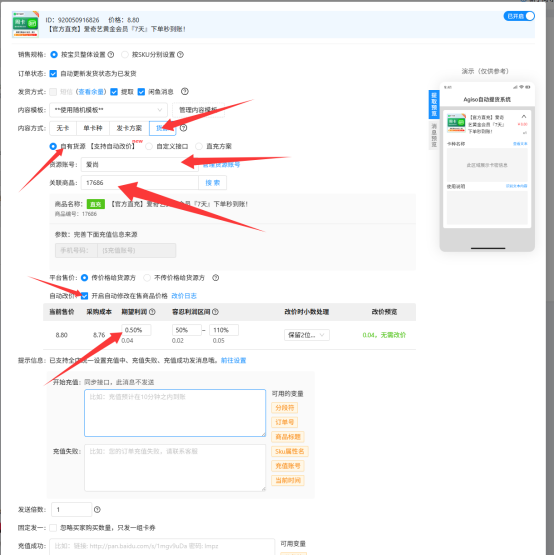Click the product thumbnail beside ID 920050916826
The height and width of the screenshot is (555, 555).
[x=25, y=24]
